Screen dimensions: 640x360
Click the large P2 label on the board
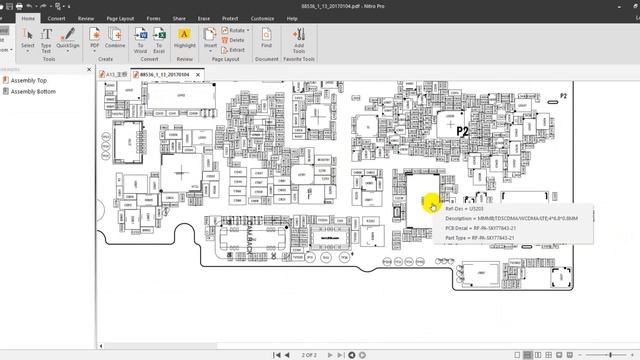(x=462, y=131)
